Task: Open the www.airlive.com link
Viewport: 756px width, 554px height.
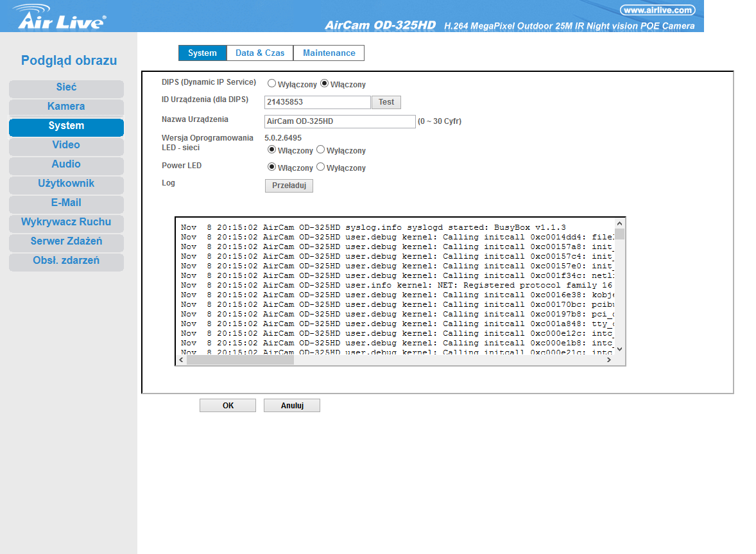Action: tap(657, 10)
